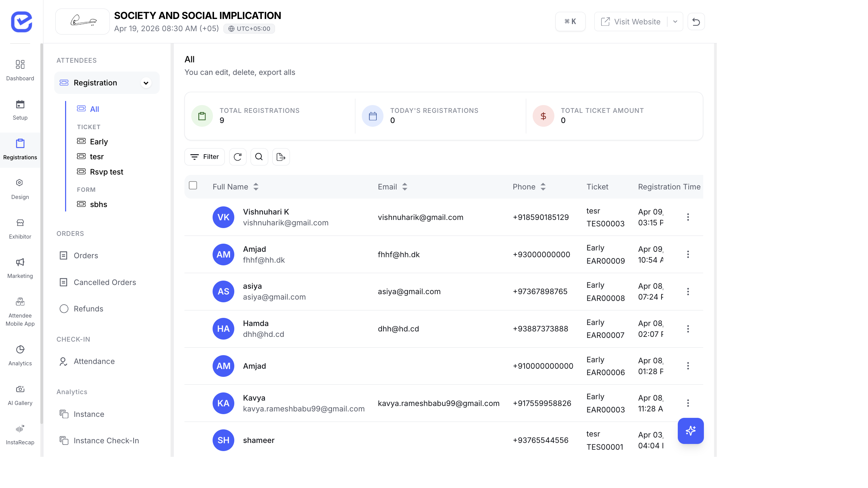The height and width of the screenshot is (488, 868).
Task: Open row actions for Hamda
Action: point(688,329)
